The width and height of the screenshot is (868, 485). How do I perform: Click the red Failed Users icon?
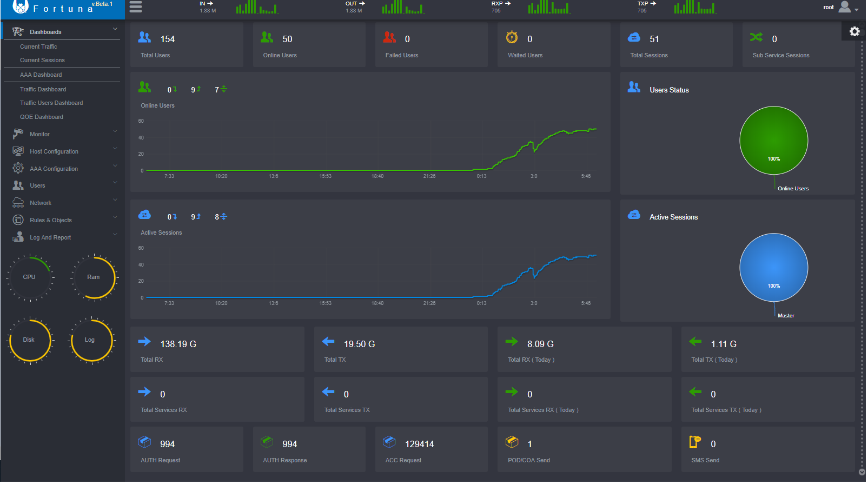pos(389,37)
